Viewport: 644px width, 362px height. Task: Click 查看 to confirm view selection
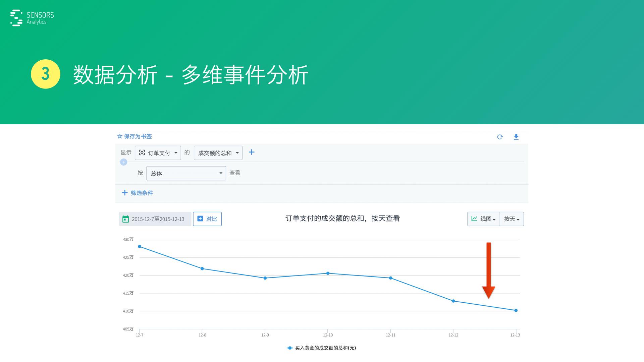235,173
